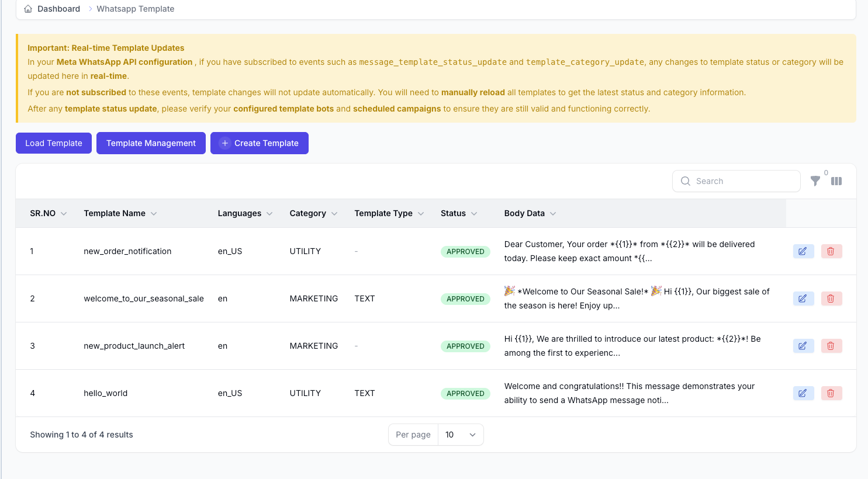Open the table filter funnel icon
The image size is (868, 479).
[x=815, y=181]
